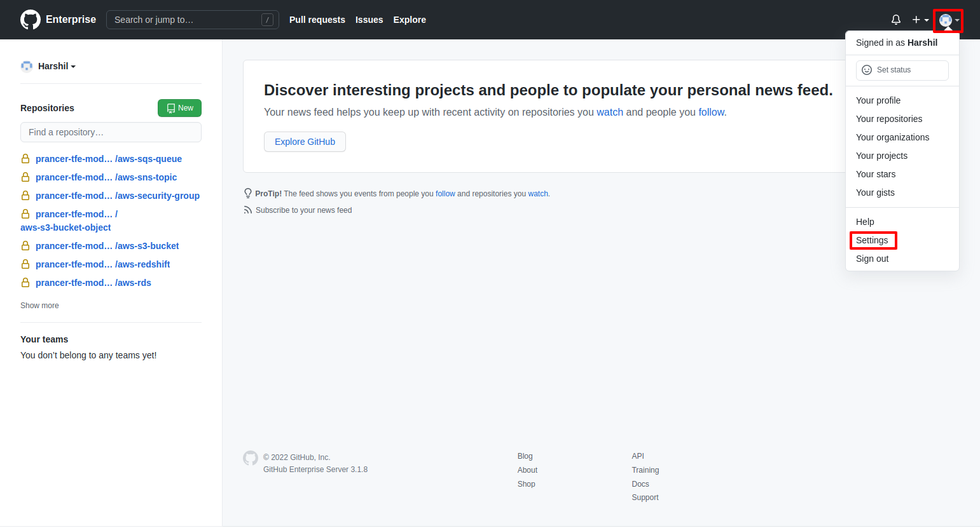Click the lock icon beside aws-sns-topic
Screen dimensions: 980x528
click(25, 177)
